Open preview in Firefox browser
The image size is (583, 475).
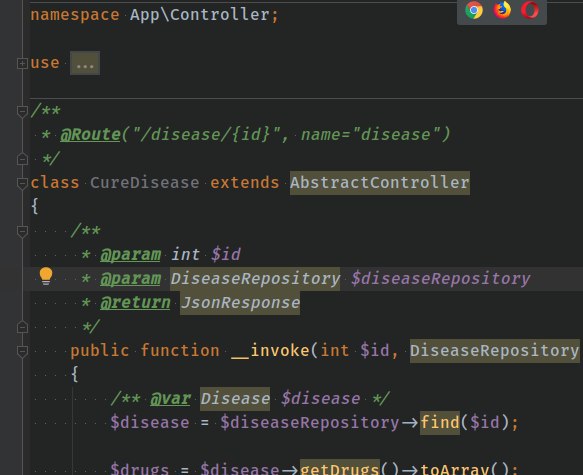click(x=502, y=10)
